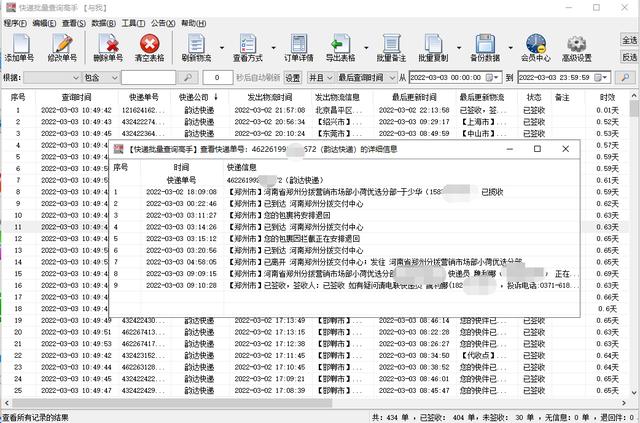Maximize the detail information dialog
The image size is (640, 423).
coord(538,149)
